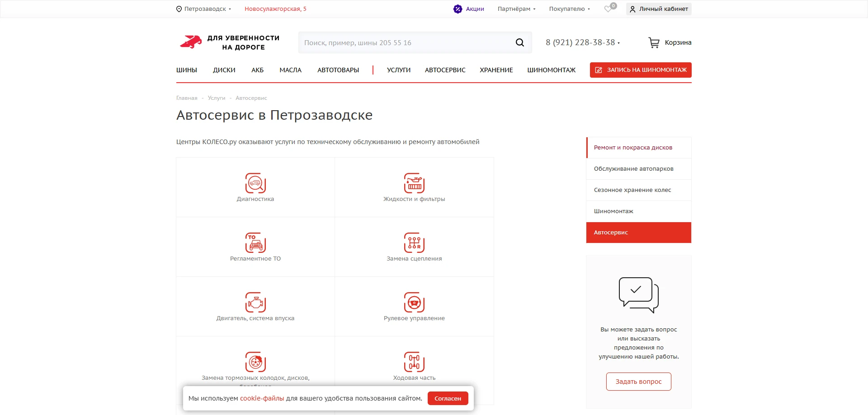Click the Задать вопрос button
Viewport: 868px width, 415px height.
coord(638,382)
